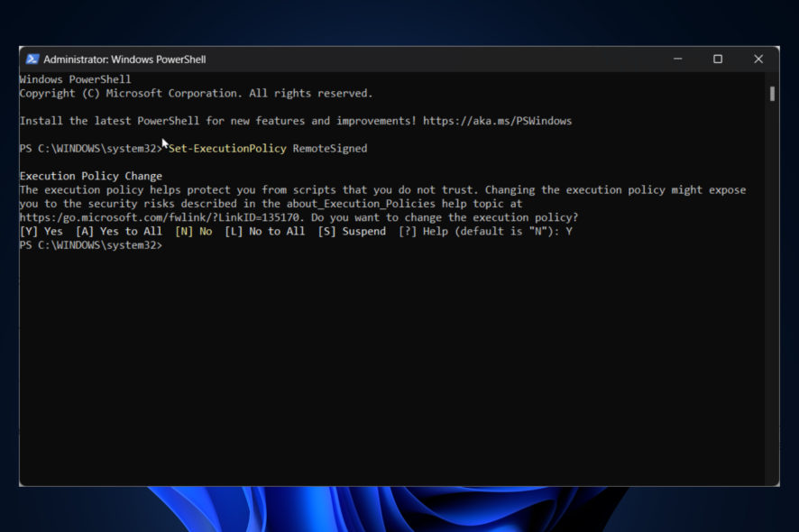Select the [Y] Yes option text
This screenshot has height=532, width=799.
(40, 231)
